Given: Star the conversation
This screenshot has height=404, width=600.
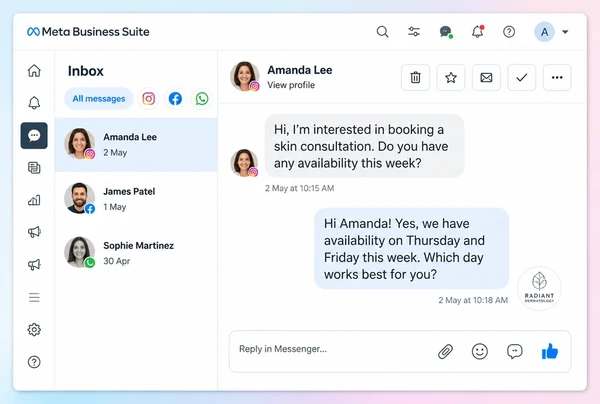Looking at the screenshot, I should click(x=451, y=78).
